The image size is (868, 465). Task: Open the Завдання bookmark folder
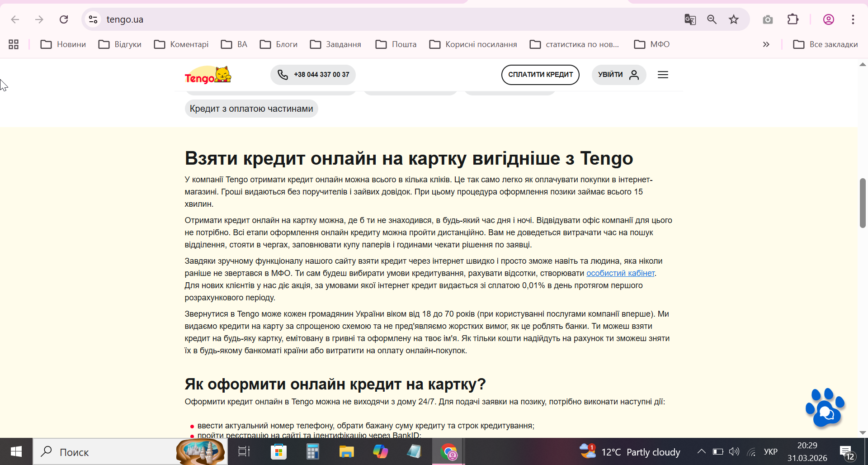click(335, 44)
